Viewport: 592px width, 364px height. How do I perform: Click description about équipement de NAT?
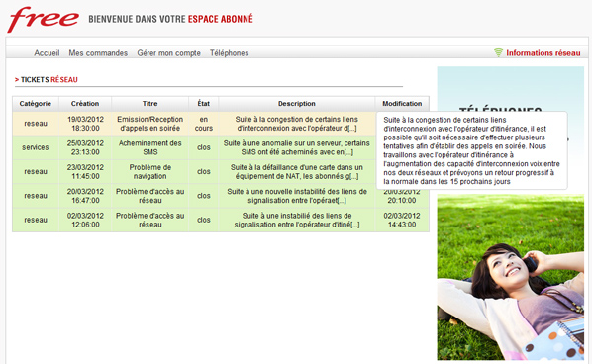(297, 172)
